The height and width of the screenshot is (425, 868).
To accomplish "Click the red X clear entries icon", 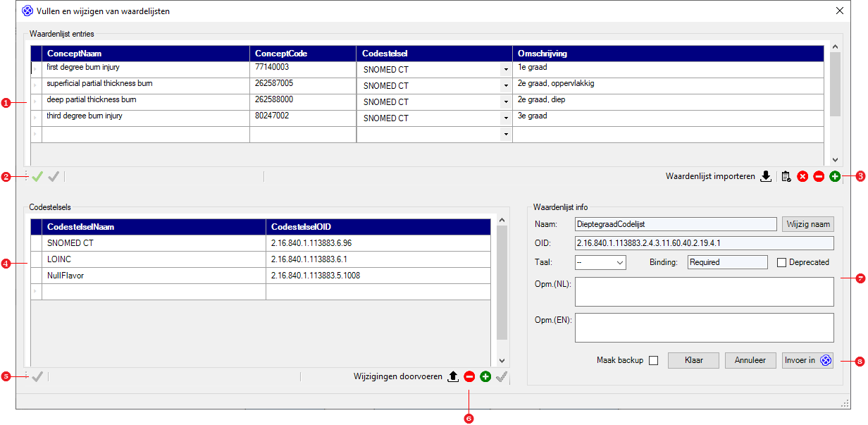I will coord(802,176).
